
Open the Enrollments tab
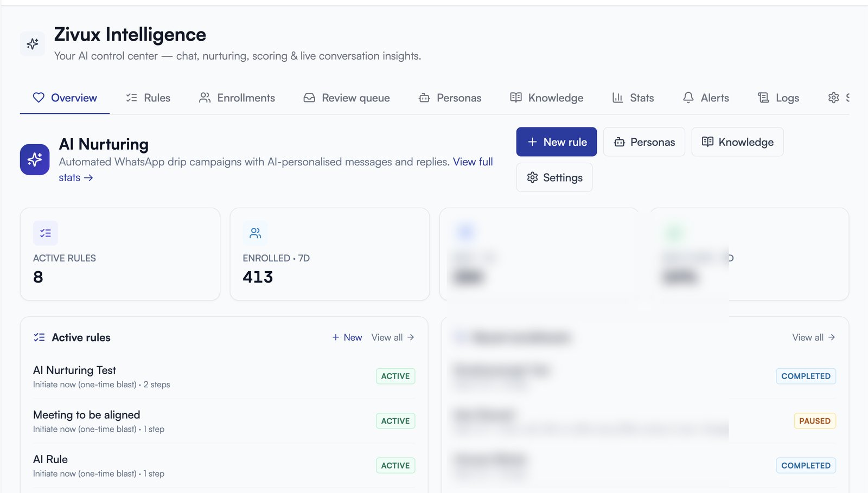point(237,98)
